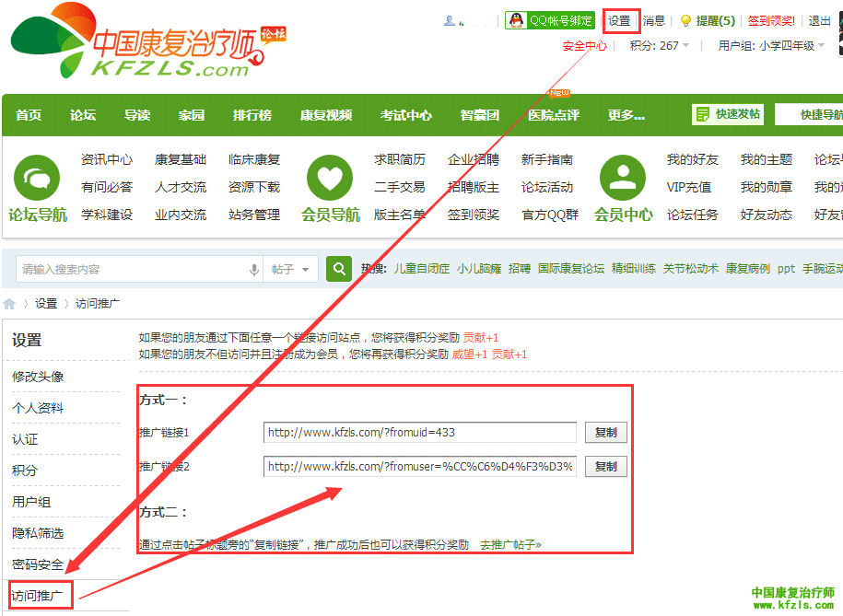Open 修改头像 in settings sidebar
Screen dimensions: 843x616
[38, 377]
